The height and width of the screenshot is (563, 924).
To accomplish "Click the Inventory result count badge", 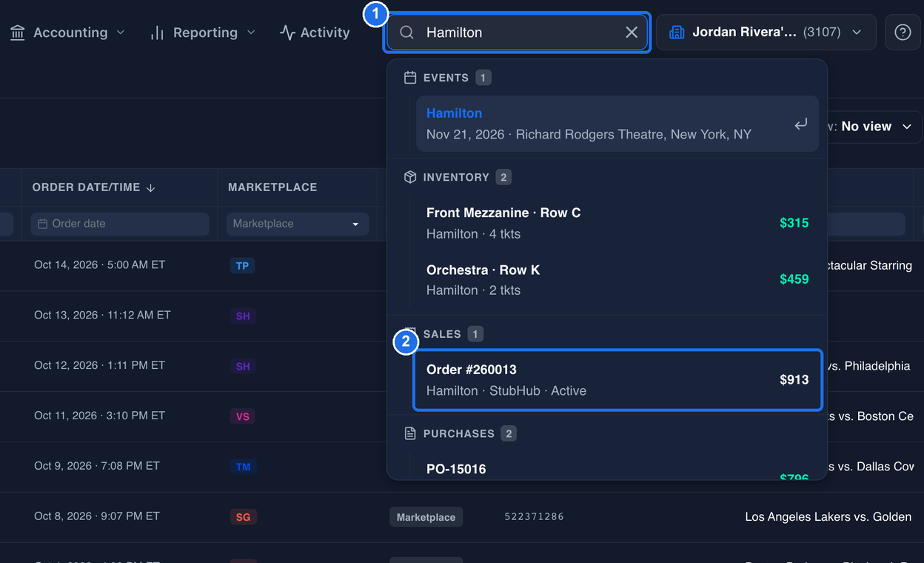I will (503, 177).
